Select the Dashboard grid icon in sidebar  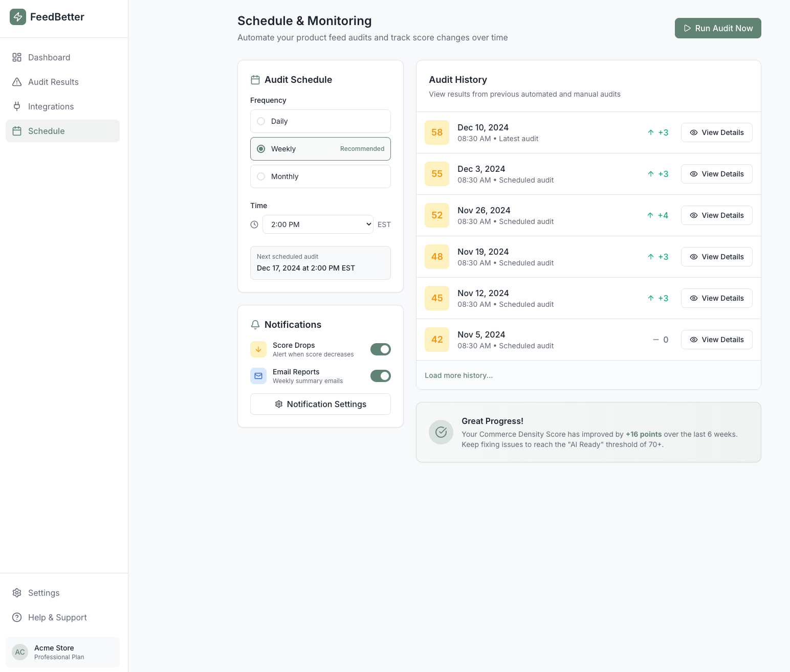[x=17, y=57]
